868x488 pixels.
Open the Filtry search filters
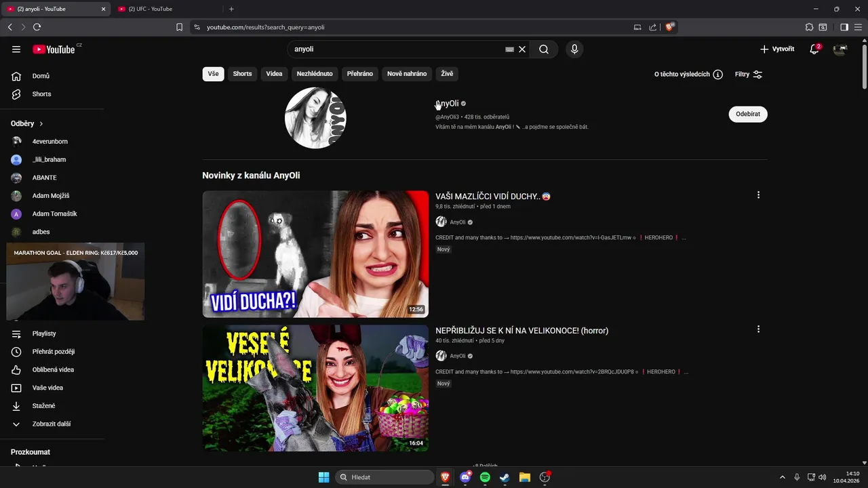749,75
